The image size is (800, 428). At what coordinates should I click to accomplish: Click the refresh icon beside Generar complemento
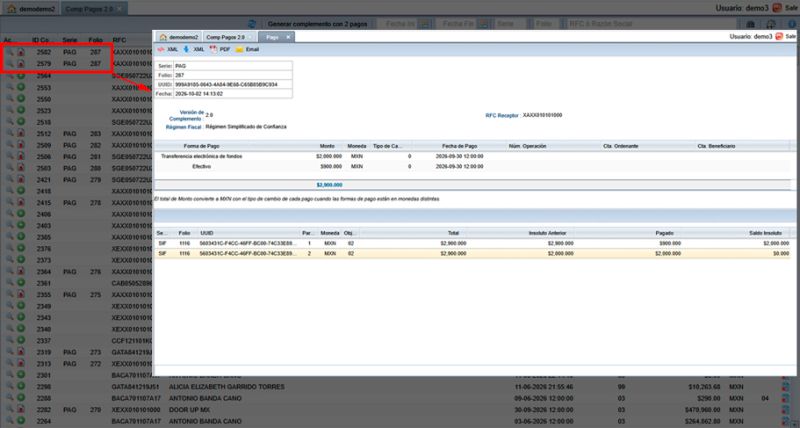pos(252,24)
